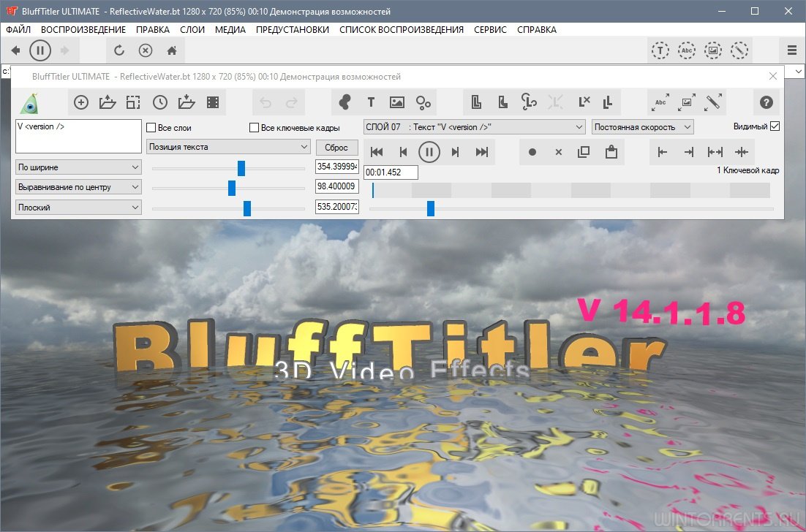Open the 'ПРЕДУСТАНОВКИ' menu
Viewport: 806px width, 532px height.
click(292, 30)
